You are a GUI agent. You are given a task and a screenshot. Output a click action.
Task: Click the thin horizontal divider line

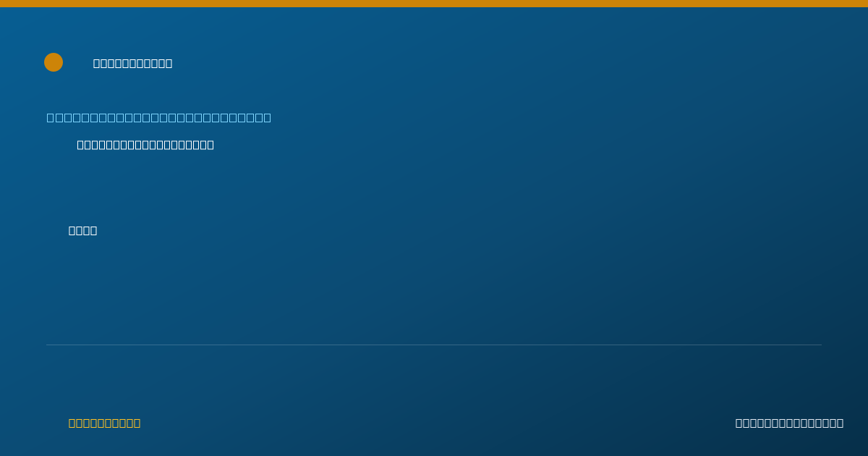coord(434,345)
